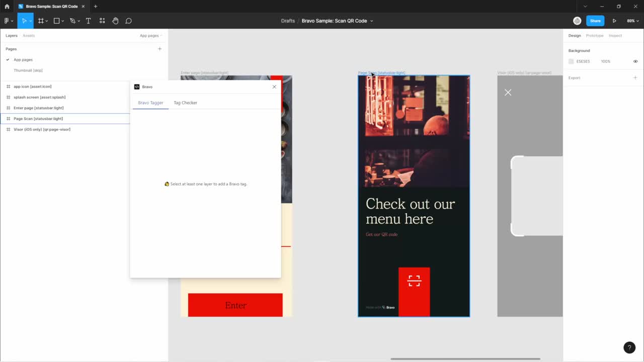
Task: Expand the App pages dropdown
Action: [151, 36]
